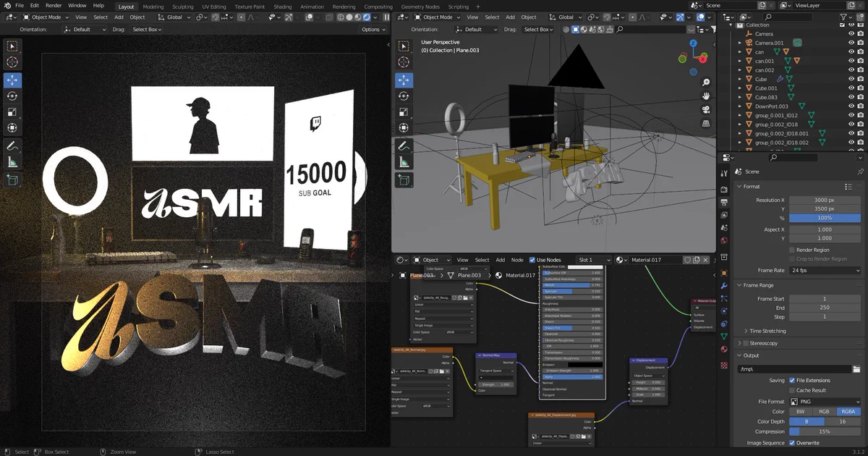Screen dimensions: 868x456
Task: Switch perspective/orthographic via grid gizmo
Action: tap(706, 123)
